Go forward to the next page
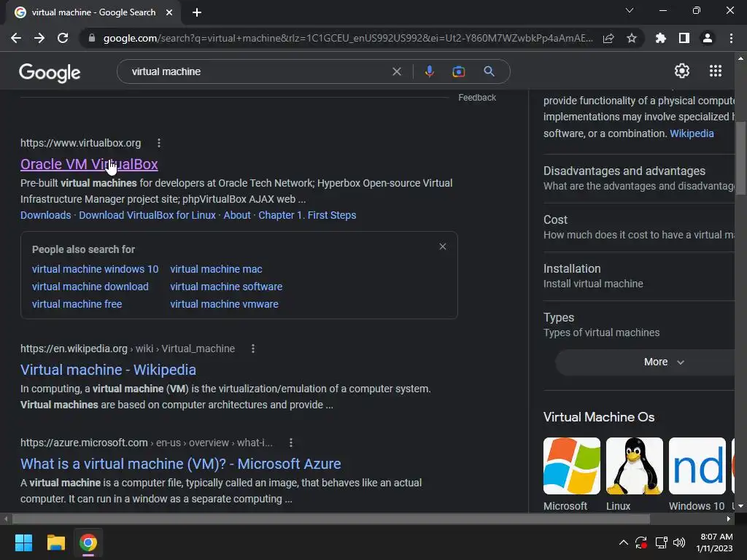The width and height of the screenshot is (747, 560). pyautogui.click(x=39, y=38)
